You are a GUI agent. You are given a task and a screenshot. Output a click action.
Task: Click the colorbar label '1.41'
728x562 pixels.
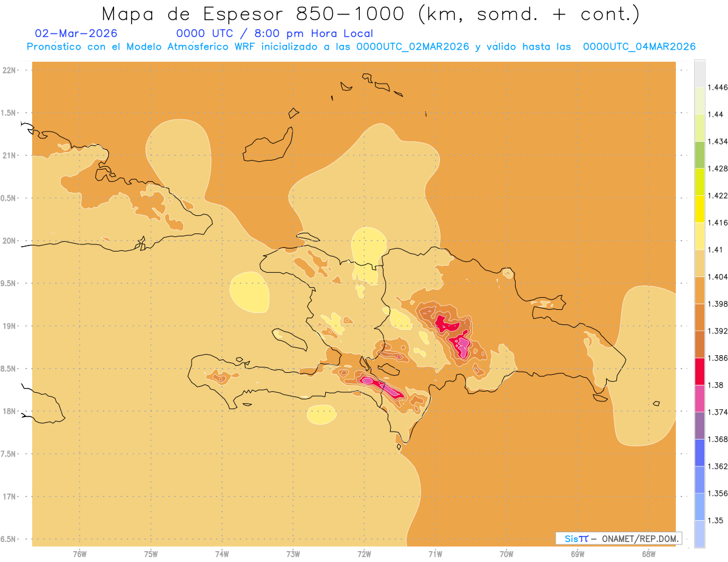coord(716,250)
